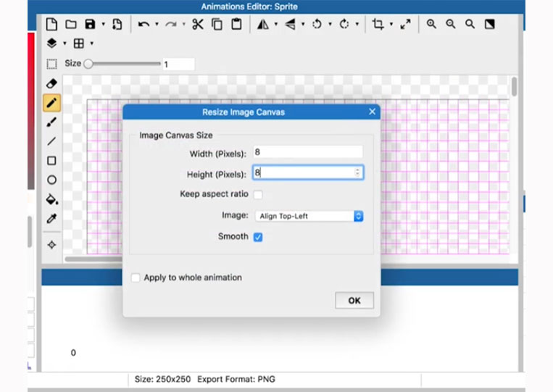Uncheck the Smooth checkbox
This screenshot has height=392, width=553.
pos(258,237)
